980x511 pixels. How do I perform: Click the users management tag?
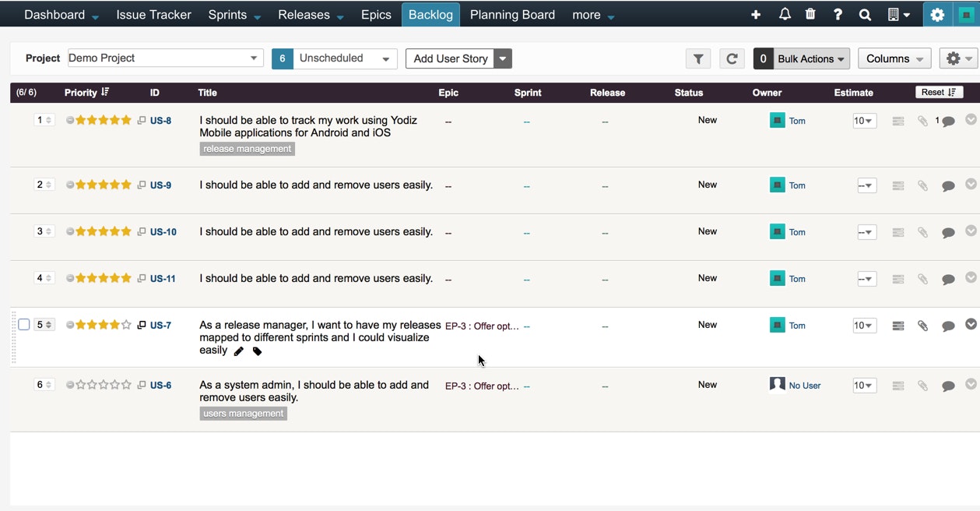click(x=243, y=414)
